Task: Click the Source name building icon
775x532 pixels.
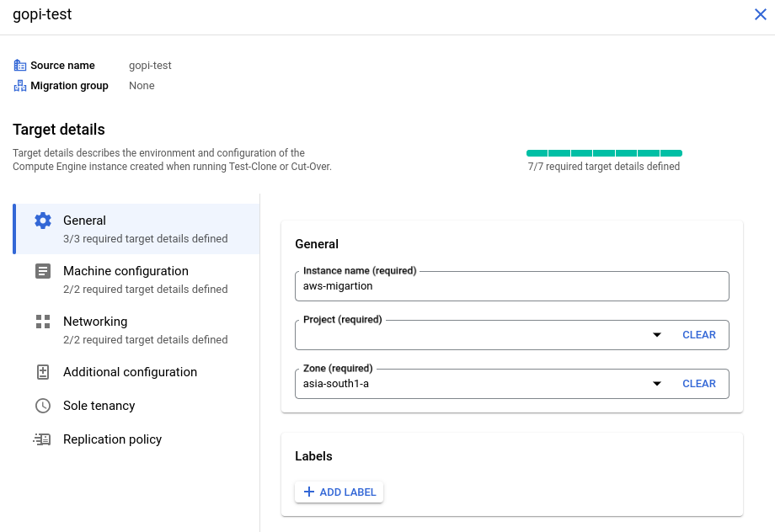Action: 19,65
